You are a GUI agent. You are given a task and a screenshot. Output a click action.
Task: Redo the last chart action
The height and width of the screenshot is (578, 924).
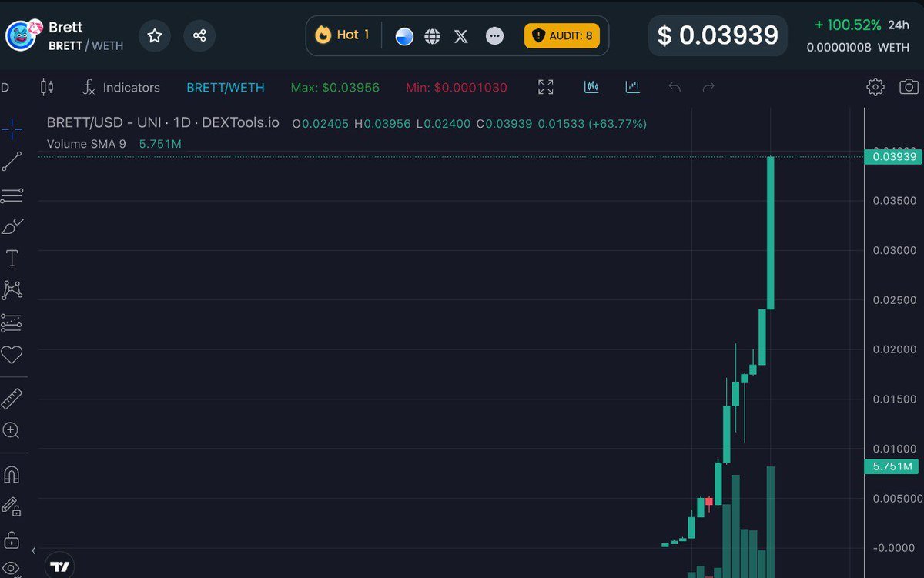709,87
